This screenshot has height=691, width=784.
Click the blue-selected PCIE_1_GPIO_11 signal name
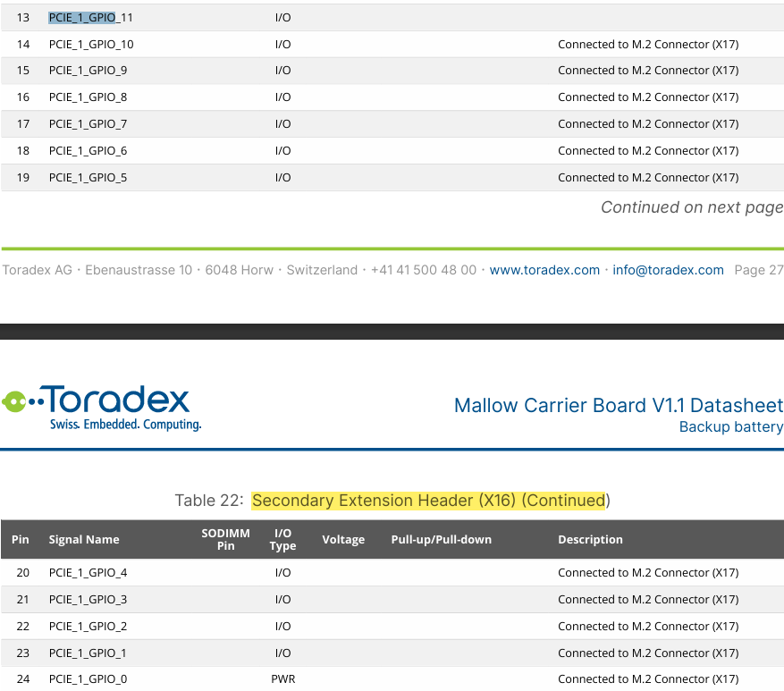[x=82, y=17]
